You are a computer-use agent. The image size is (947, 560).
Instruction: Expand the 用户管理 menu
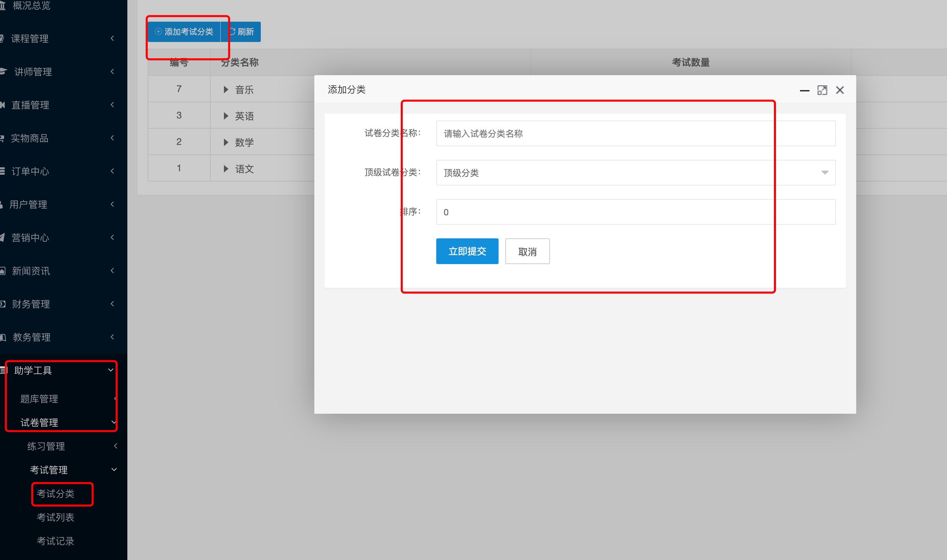click(x=63, y=204)
